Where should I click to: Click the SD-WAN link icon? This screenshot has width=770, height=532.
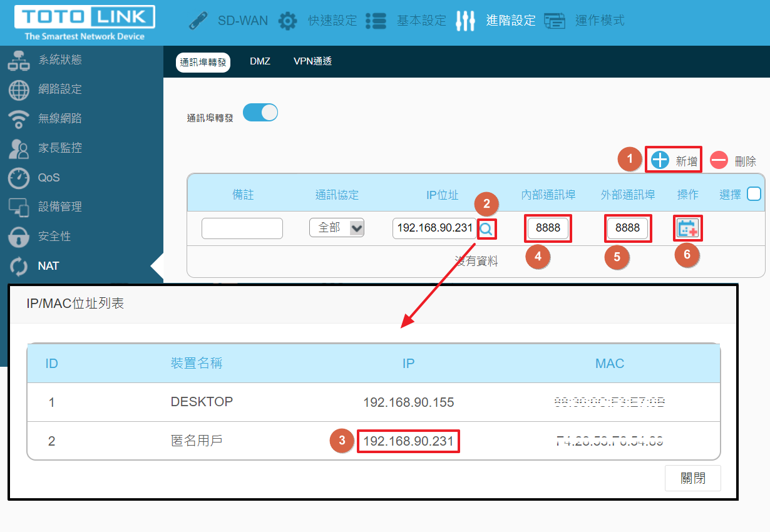click(198, 21)
